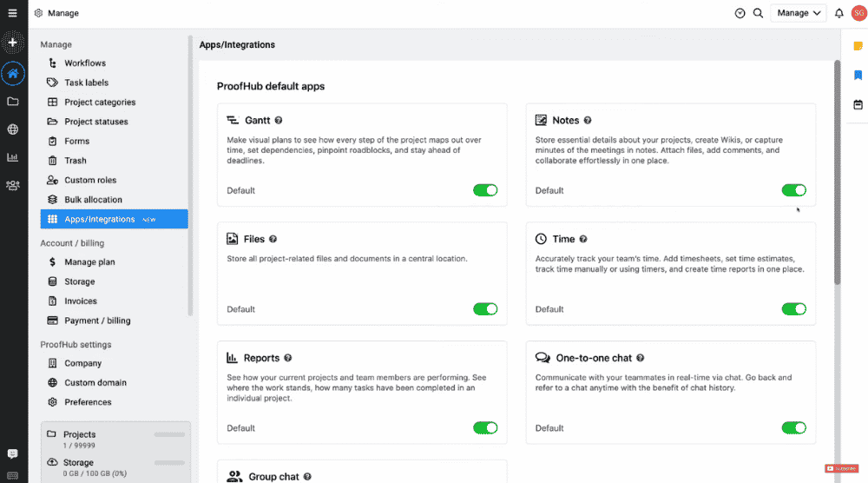The height and width of the screenshot is (483, 868).
Task: Click the keyboard shortcuts icon at bottom left
Action: point(13,476)
